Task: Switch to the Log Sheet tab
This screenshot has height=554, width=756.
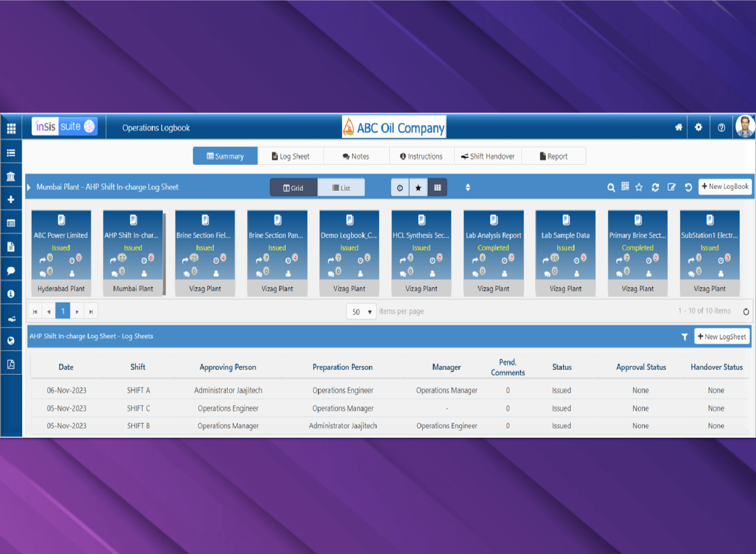Action: click(290, 156)
